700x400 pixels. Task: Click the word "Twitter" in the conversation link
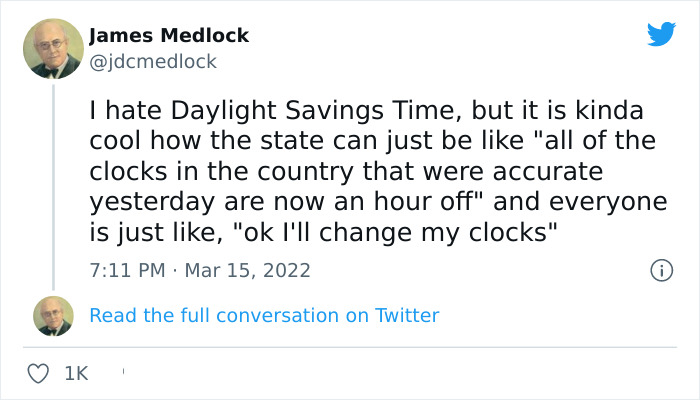406,315
